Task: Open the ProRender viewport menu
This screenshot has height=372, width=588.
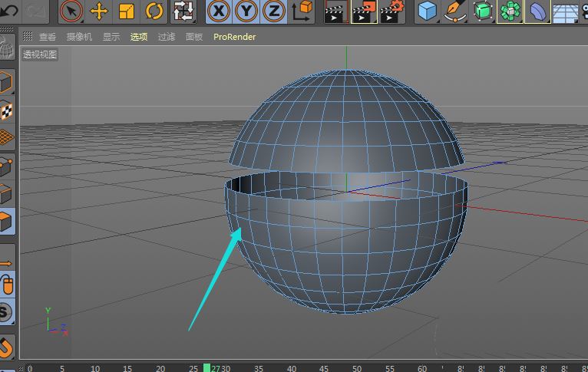Action: pos(234,37)
